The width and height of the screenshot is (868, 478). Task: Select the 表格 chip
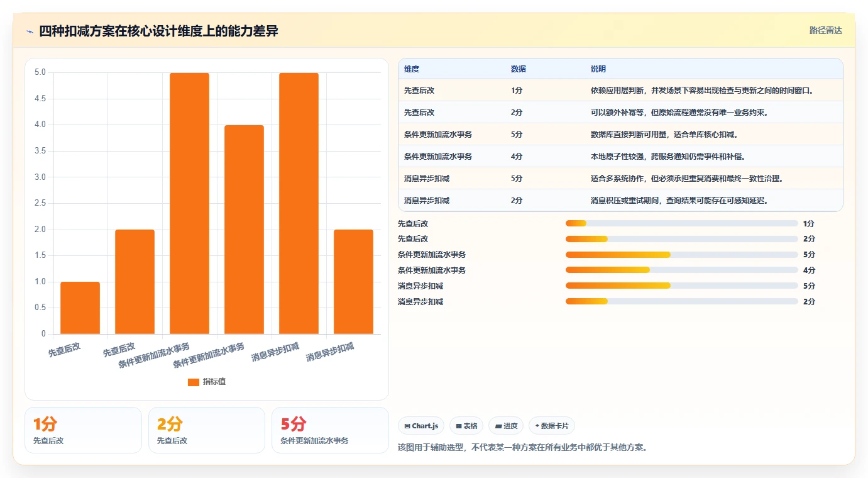pos(466,426)
